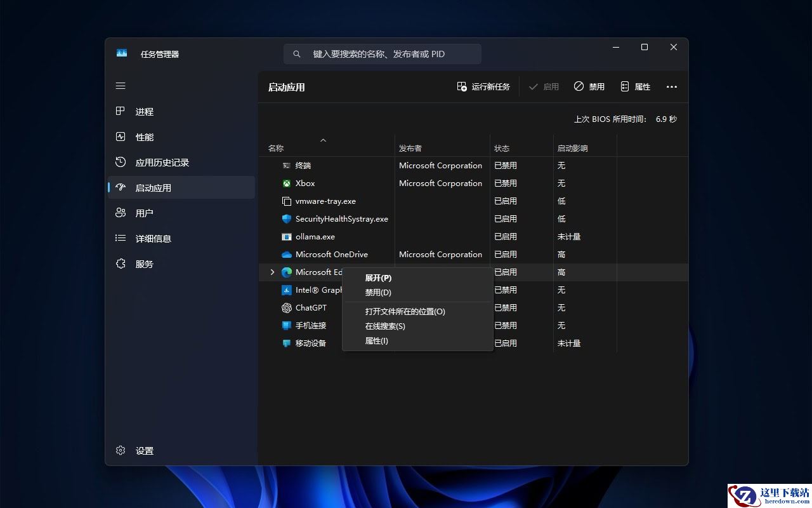This screenshot has width=812, height=508.
Task: Sort by 状态 column header
Action: tap(502, 148)
